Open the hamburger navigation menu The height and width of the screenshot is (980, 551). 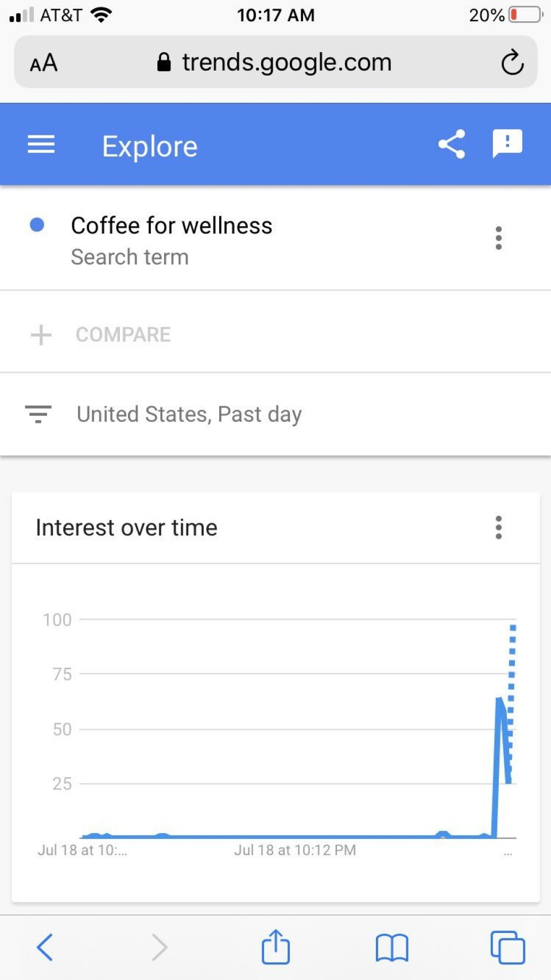pyautogui.click(x=41, y=145)
